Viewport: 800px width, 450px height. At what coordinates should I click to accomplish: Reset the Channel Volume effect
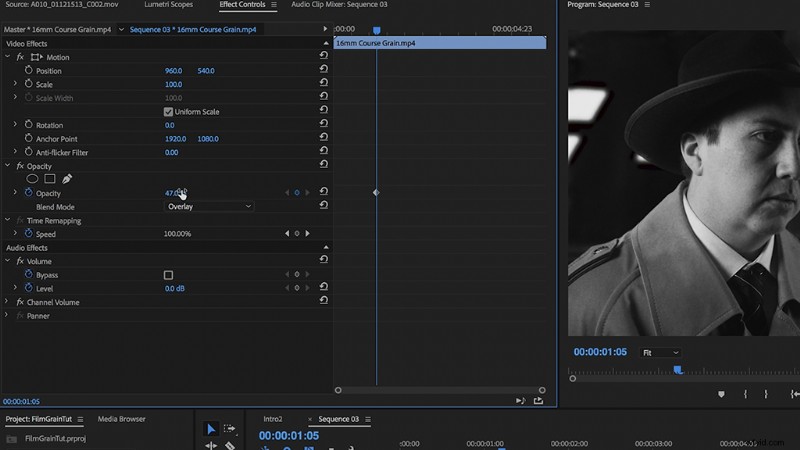coord(323,300)
